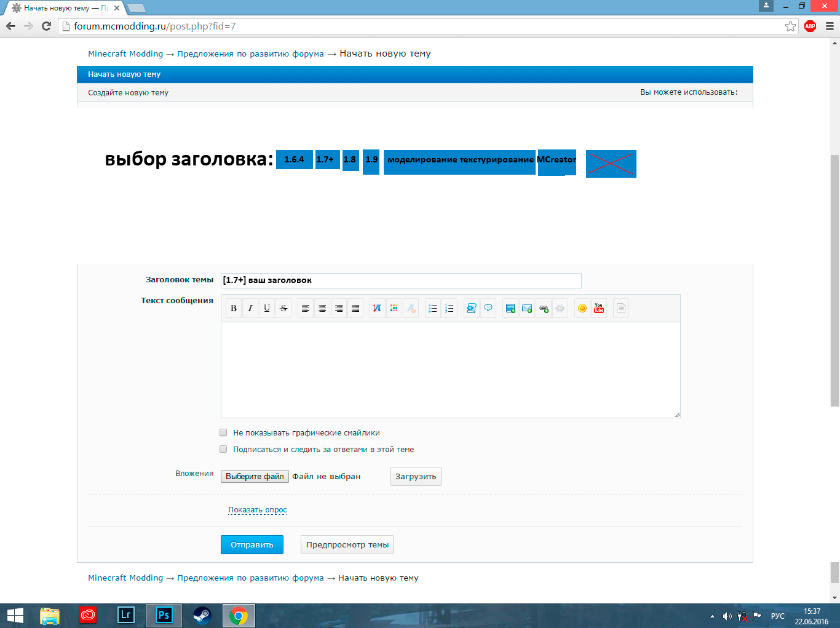This screenshot has width=840, height=628.
Task: Insert a bulleted list
Action: (433, 308)
